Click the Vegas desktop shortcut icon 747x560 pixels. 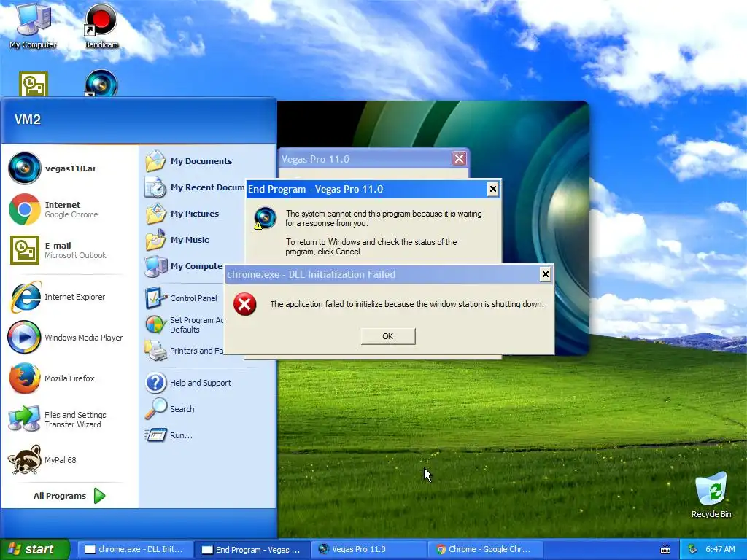click(x=101, y=83)
